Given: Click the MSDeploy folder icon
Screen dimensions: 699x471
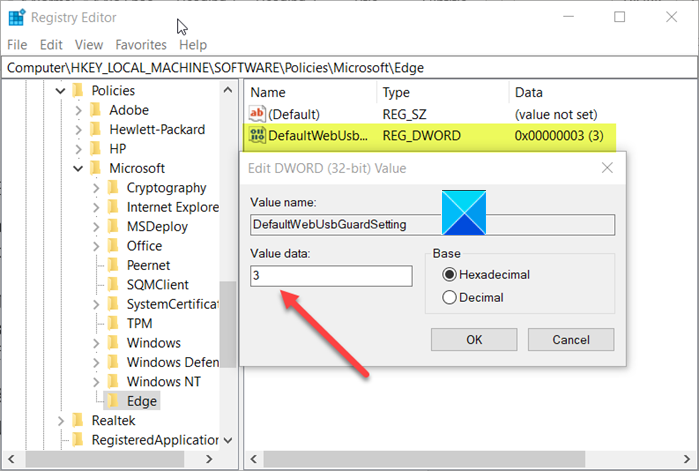Looking at the screenshot, I should (113, 226).
